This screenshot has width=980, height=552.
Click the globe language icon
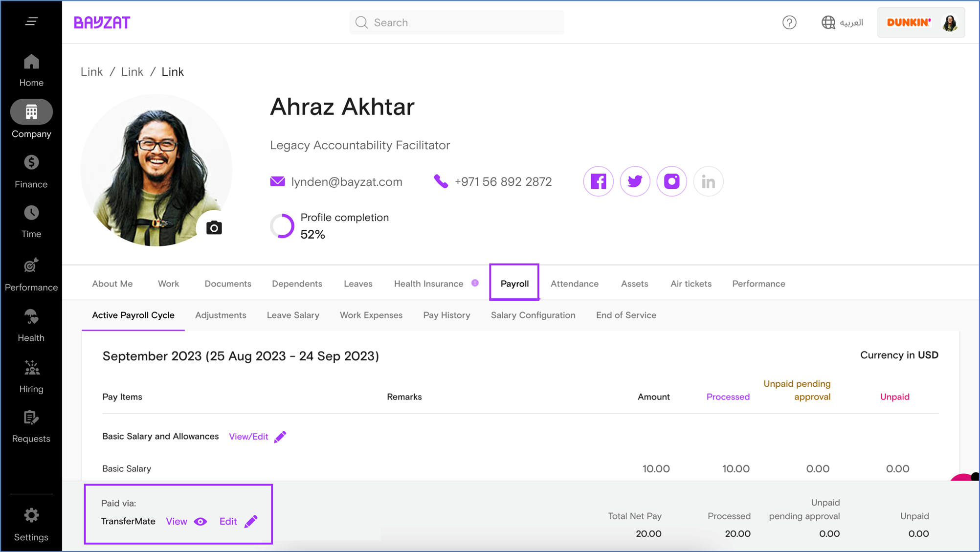click(x=828, y=22)
